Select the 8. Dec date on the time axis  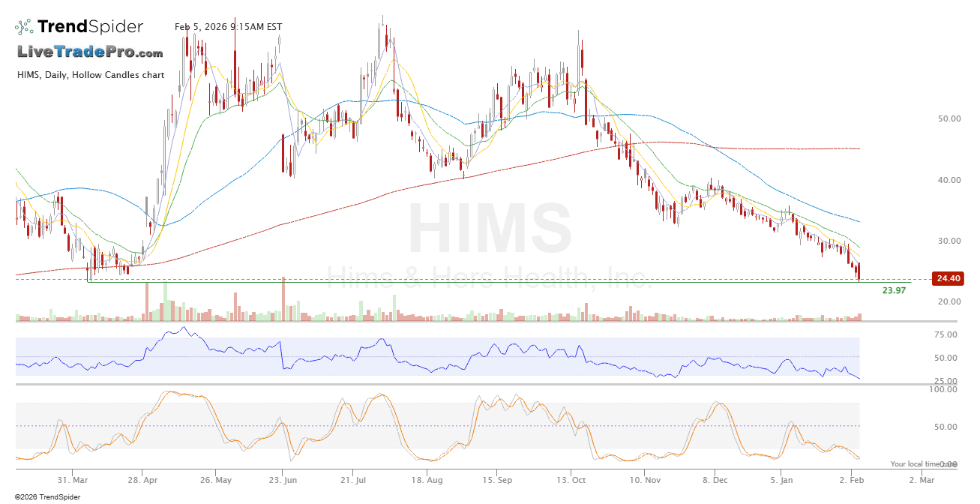[x=715, y=479]
